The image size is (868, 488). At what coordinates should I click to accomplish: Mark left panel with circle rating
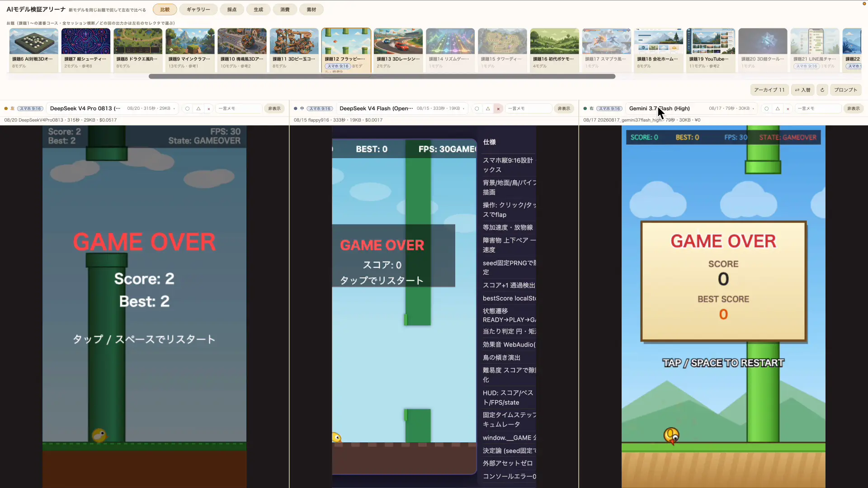click(187, 108)
